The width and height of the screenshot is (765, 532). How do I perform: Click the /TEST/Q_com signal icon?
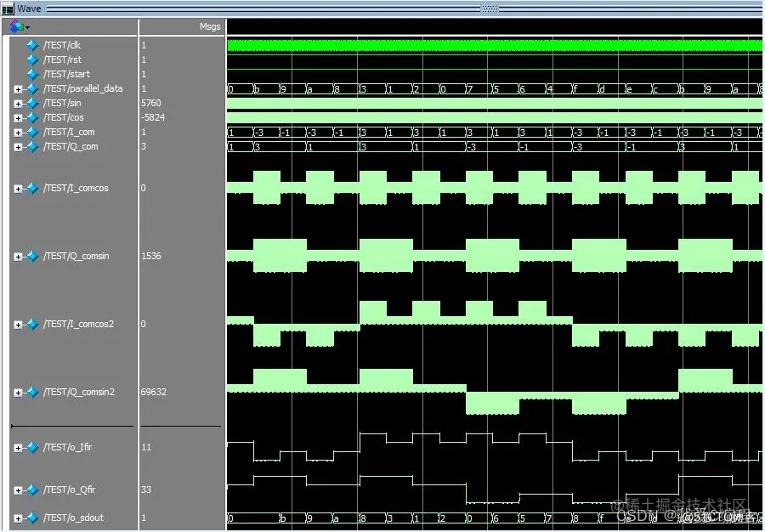[32, 147]
